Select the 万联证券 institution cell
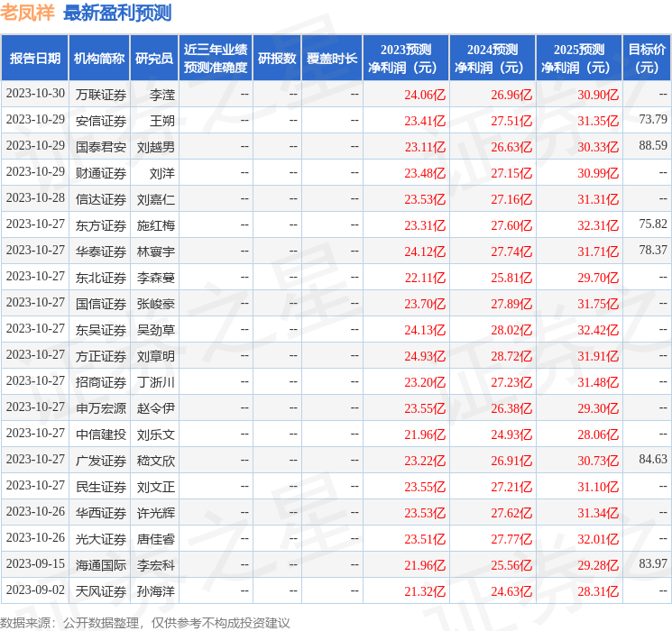 click(101, 95)
